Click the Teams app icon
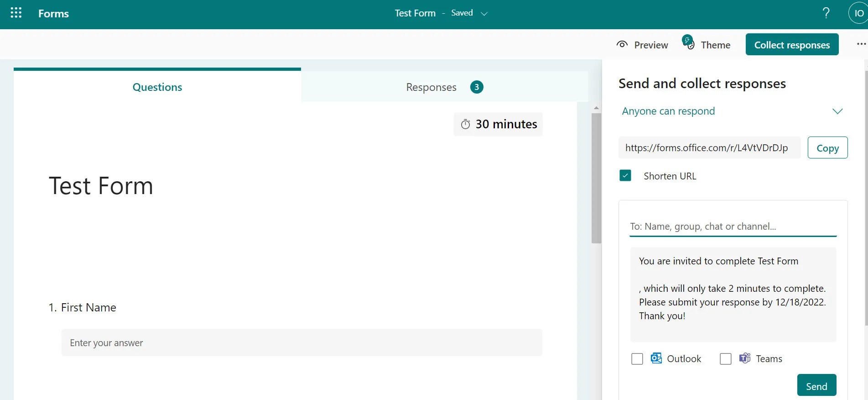 pos(745,358)
